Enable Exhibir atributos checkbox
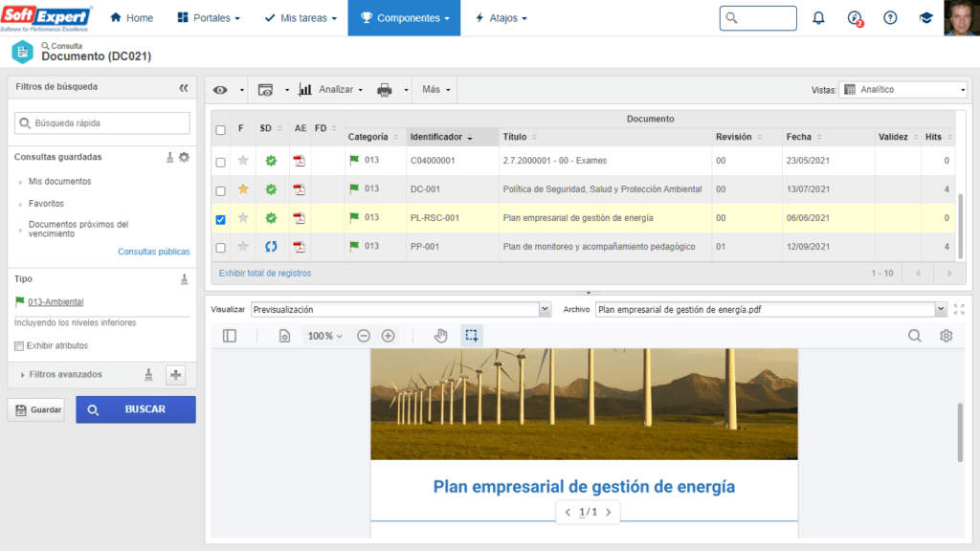The height and width of the screenshot is (551, 980). coord(19,346)
